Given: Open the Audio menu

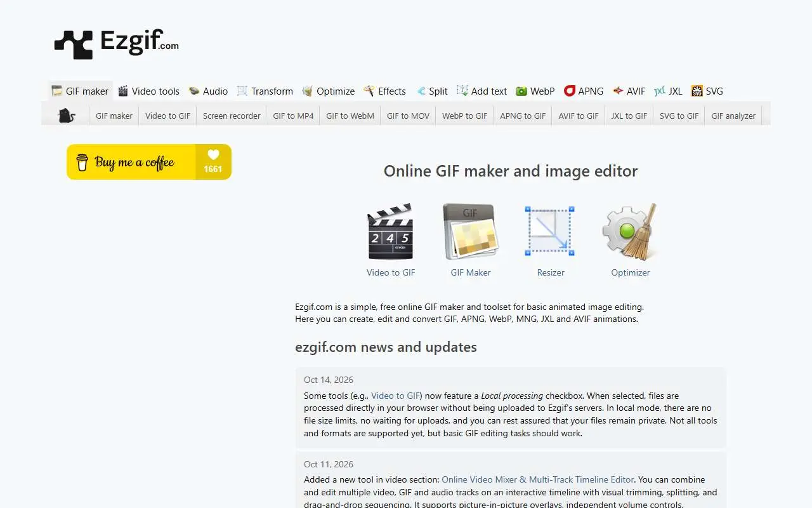Looking at the screenshot, I should 208,91.
